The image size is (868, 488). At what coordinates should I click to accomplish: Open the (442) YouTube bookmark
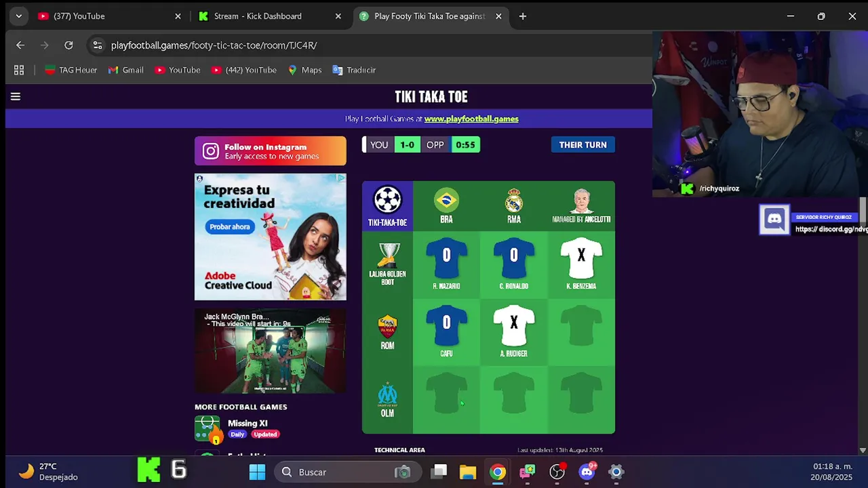(243, 70)
